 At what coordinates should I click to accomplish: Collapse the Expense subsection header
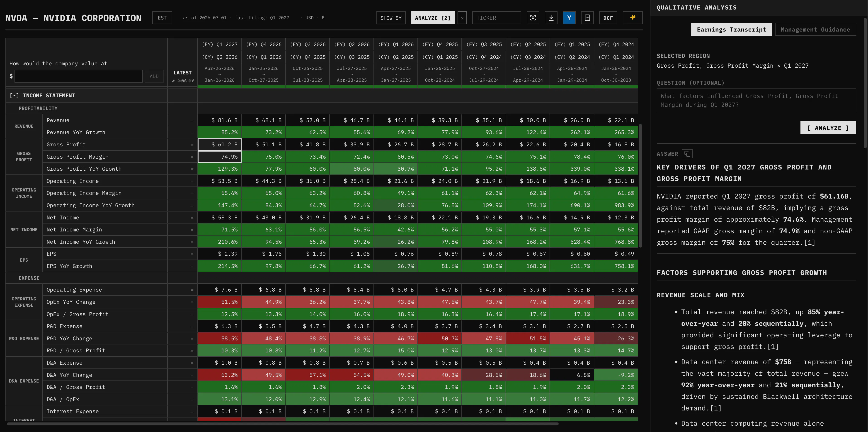(29, 278)
